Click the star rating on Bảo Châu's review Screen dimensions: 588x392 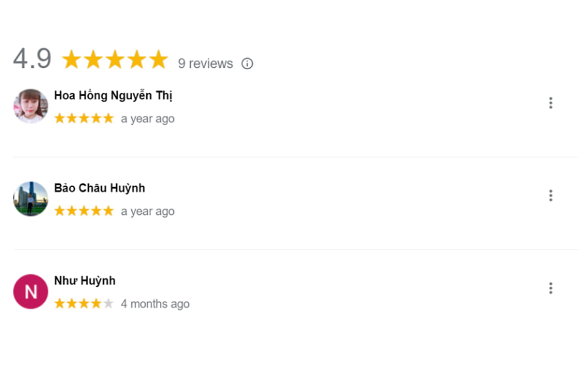(x=84, y=211)
